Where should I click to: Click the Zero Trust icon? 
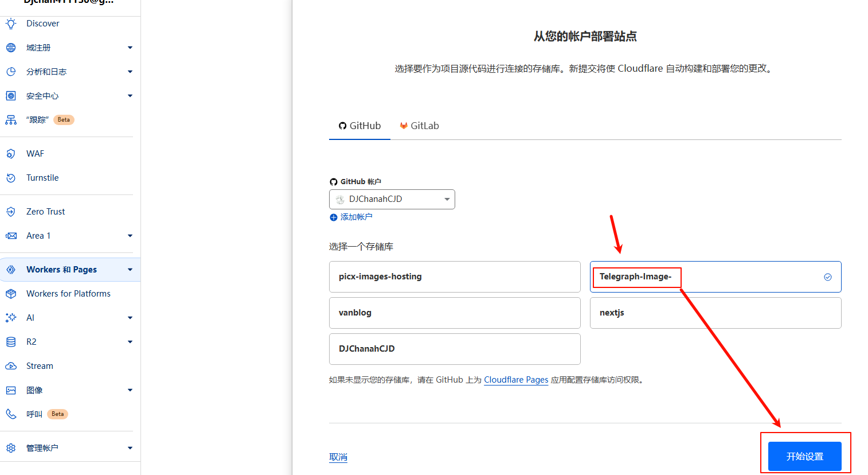[11, 212]
